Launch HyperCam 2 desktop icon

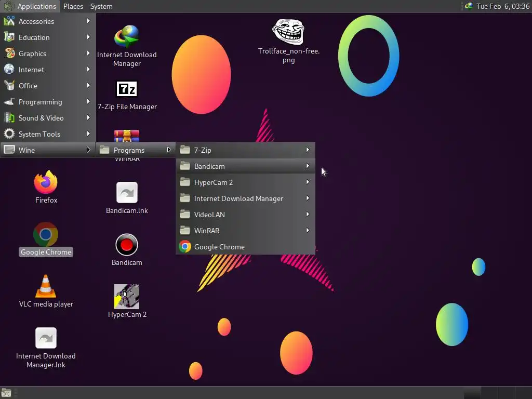(127, 301)
